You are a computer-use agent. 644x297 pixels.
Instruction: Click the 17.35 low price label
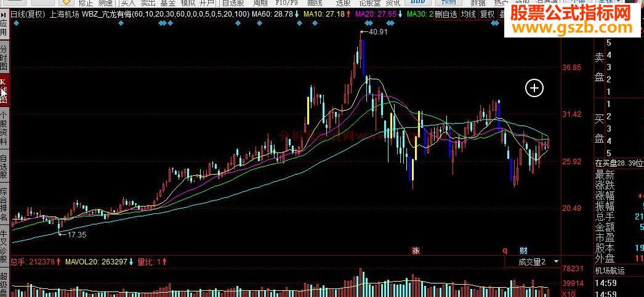coord(77,235)
